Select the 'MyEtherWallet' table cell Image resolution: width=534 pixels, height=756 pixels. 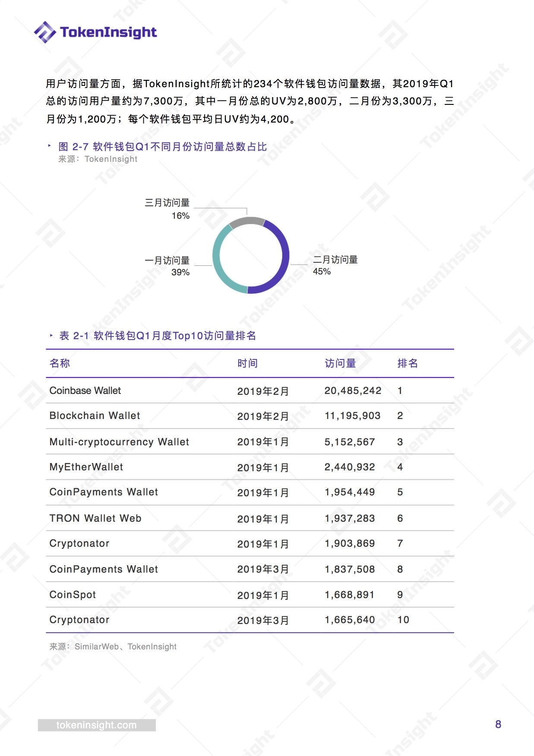point(86,467)
